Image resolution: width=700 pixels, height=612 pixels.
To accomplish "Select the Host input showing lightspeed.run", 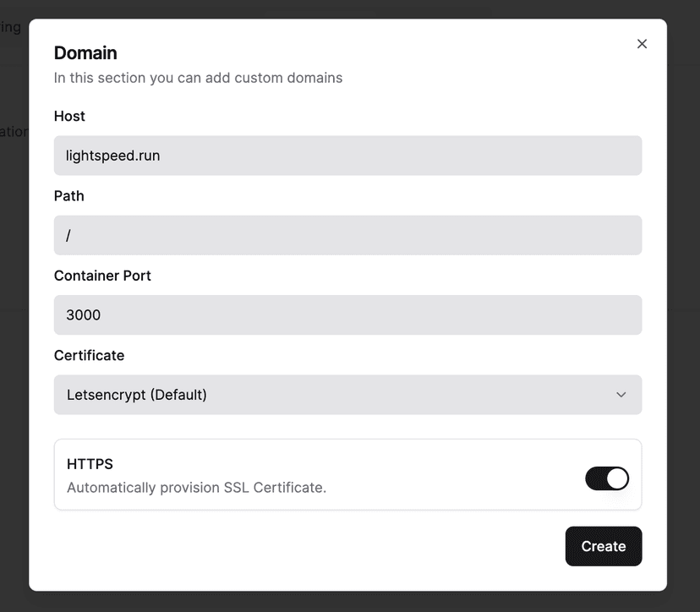I will pos(347,156).
